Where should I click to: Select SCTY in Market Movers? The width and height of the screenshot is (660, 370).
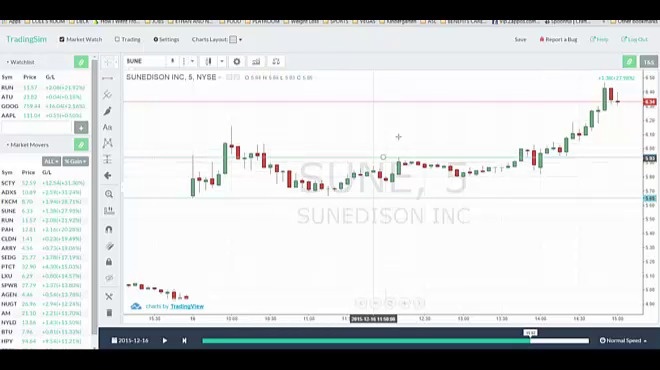(45, 183)
